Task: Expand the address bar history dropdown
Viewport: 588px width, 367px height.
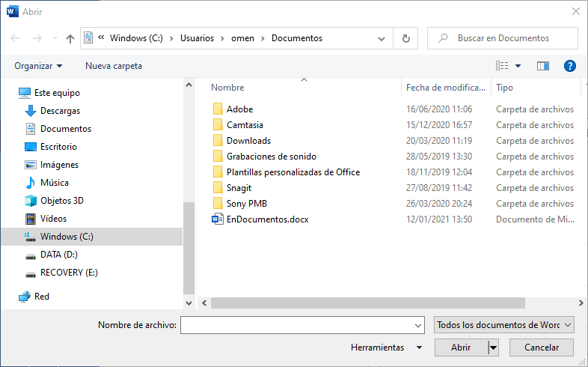Action: pyautogui.click(x=382, y=38)
